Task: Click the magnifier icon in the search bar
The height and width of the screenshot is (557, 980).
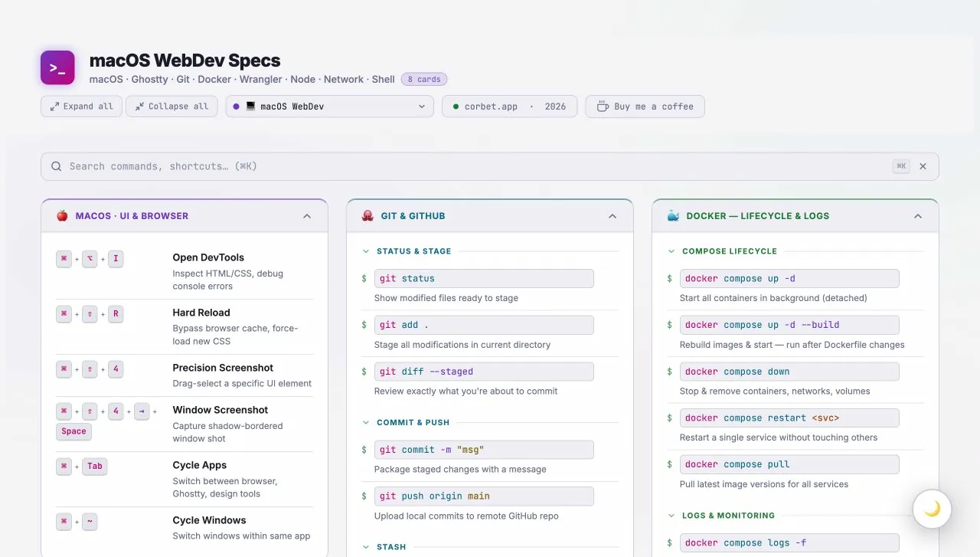Action: coord(56,165)
